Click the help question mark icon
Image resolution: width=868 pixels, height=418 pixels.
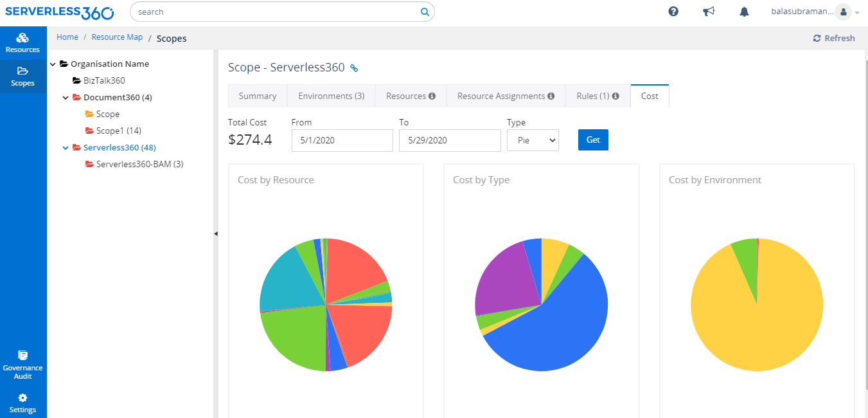(673, 12)
